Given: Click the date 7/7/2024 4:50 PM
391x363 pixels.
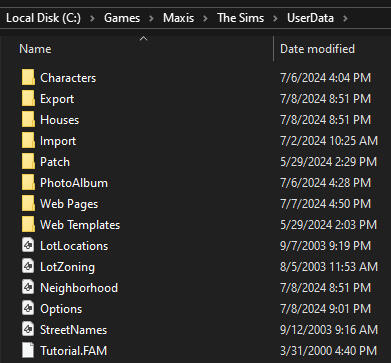Looking at the screenshot, I should [x=325, y=204].
